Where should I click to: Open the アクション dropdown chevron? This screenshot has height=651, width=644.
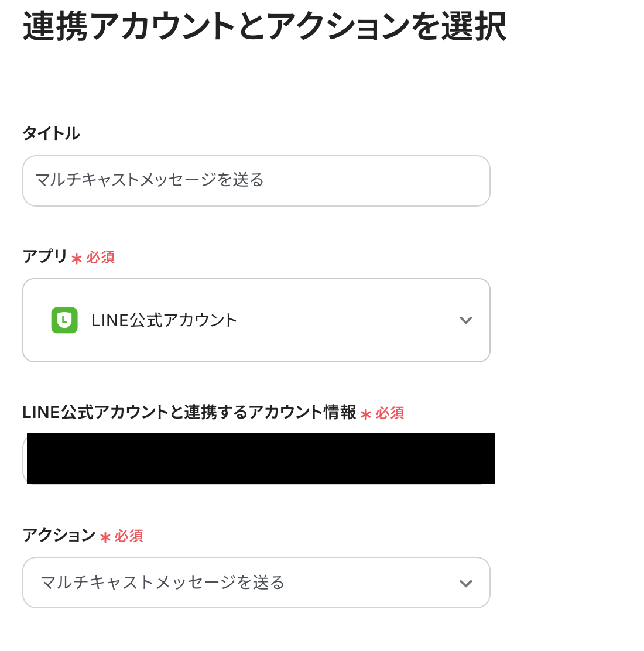coord(465,583)
